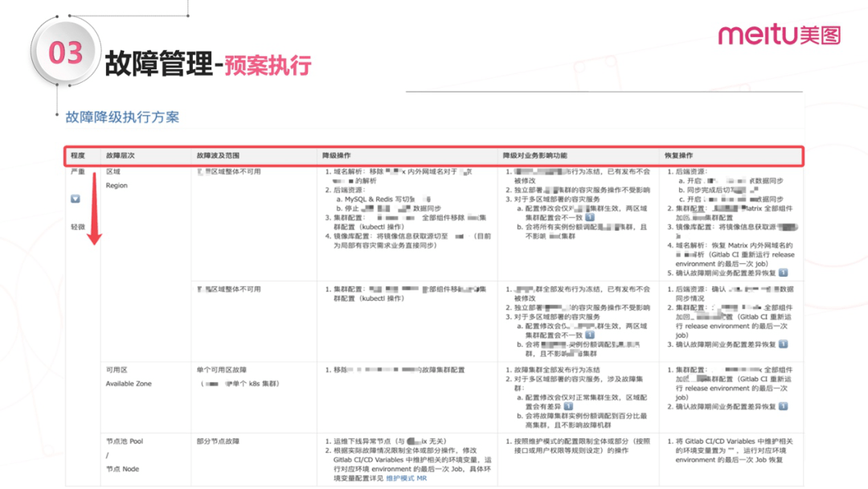Click the 恢复操作 column header
The image size is (868, 489).
[x=678, y=155]
